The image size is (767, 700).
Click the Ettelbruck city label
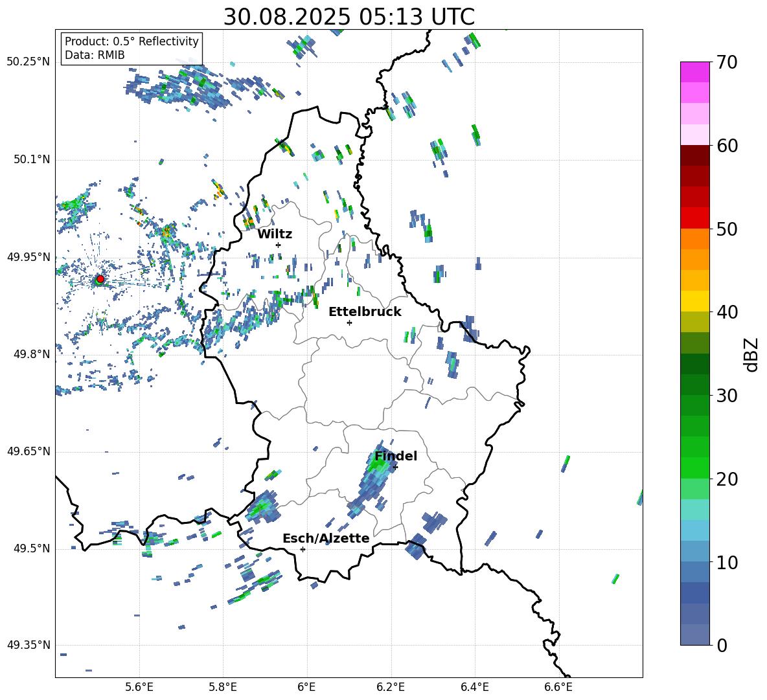point(365,312)
